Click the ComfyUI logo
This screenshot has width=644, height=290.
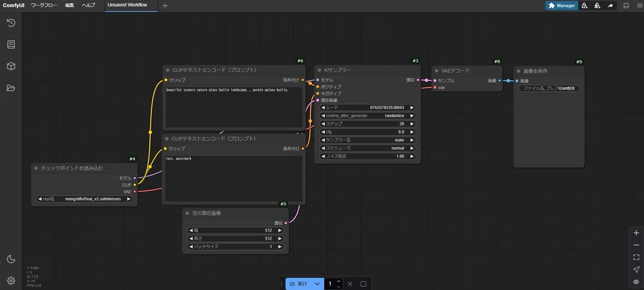pos(13,5)
